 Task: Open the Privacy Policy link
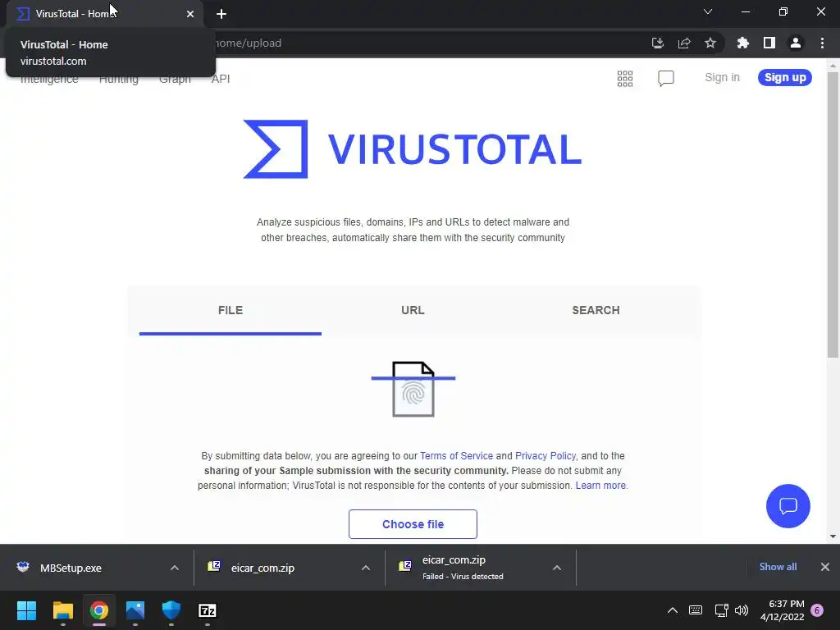coord(546,456)
